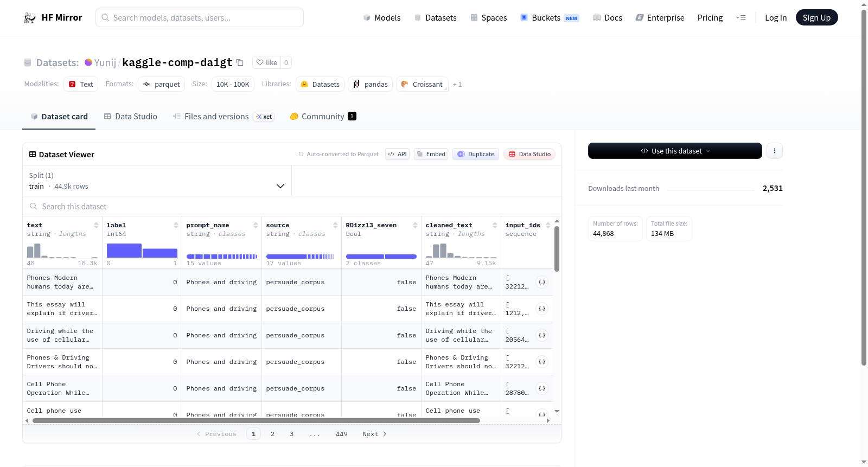Click the Yunij user avatar

click(88, 62)
